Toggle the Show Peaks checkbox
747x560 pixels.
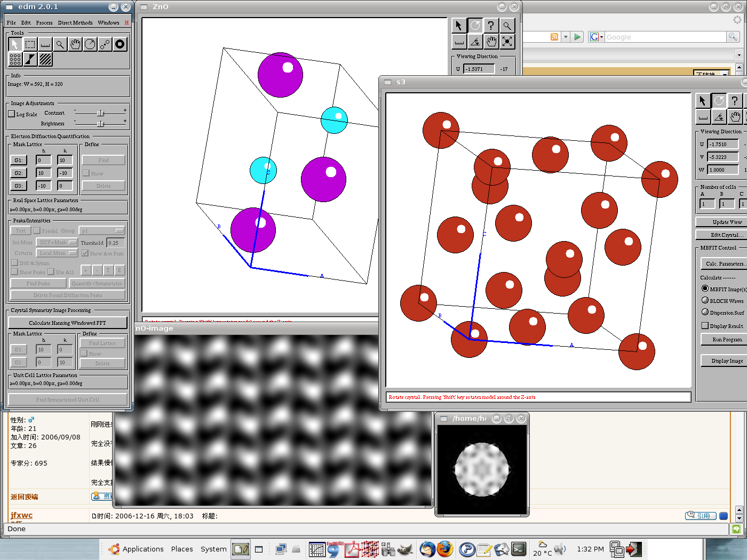pos(14,272)
